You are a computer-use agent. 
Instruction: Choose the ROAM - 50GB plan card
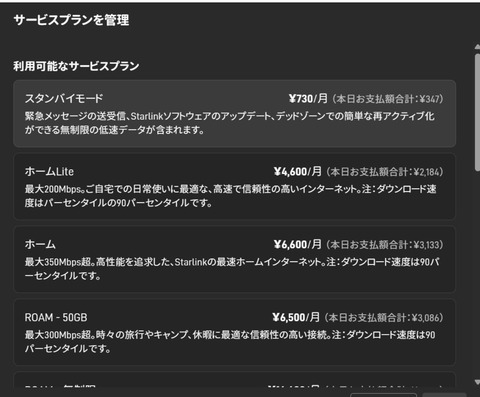pyautogui.click(x=234, y=332)
